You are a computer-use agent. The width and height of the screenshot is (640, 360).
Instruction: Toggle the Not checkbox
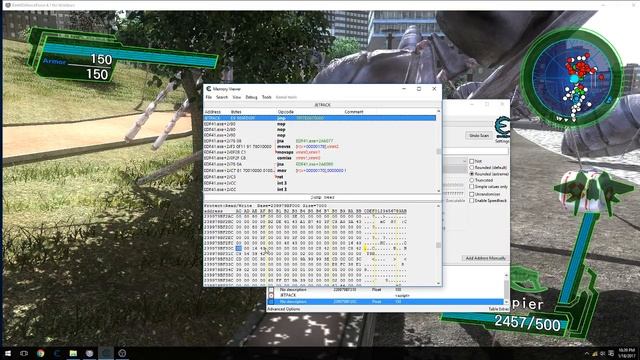[472, 161]
